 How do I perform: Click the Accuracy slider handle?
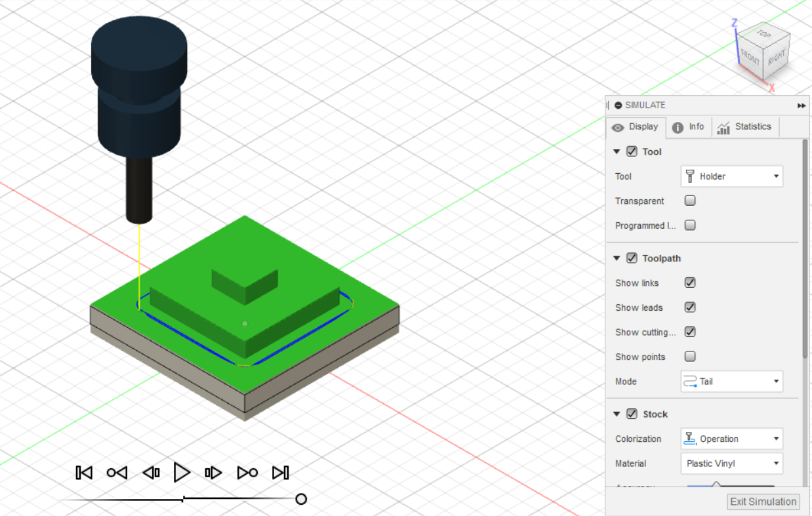716,485
